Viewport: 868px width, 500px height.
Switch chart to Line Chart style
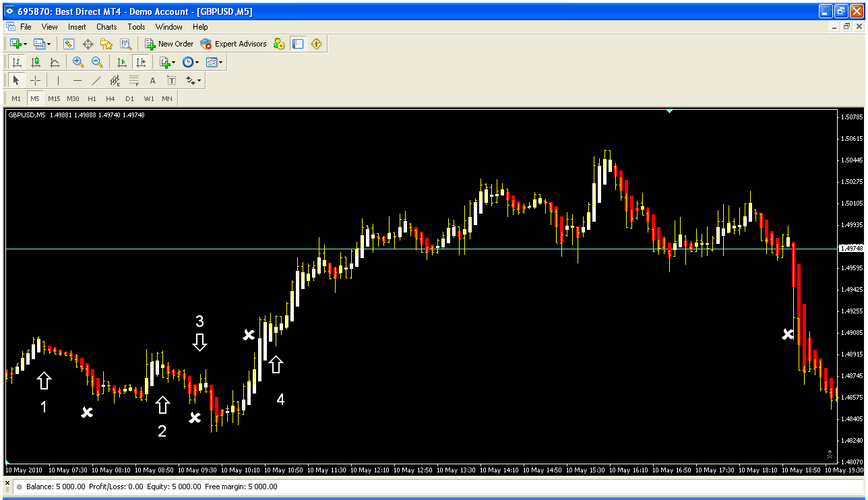55,62
